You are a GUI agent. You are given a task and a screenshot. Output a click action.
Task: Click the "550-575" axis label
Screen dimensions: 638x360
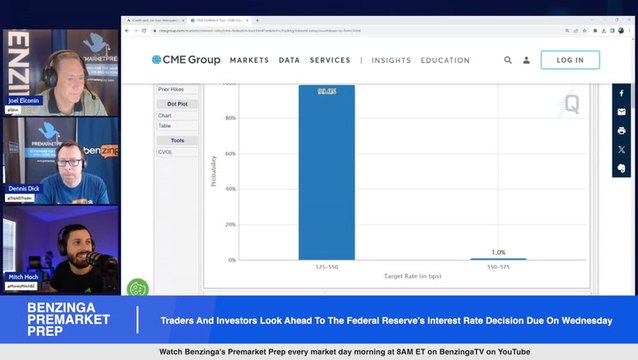pos(498,267)
